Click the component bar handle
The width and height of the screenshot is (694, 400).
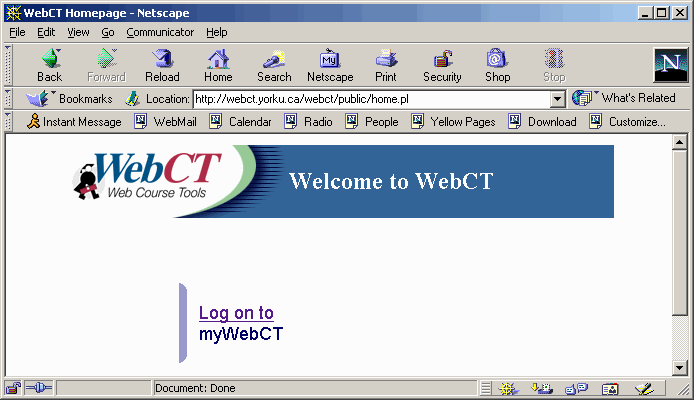(x=486, y=388)
